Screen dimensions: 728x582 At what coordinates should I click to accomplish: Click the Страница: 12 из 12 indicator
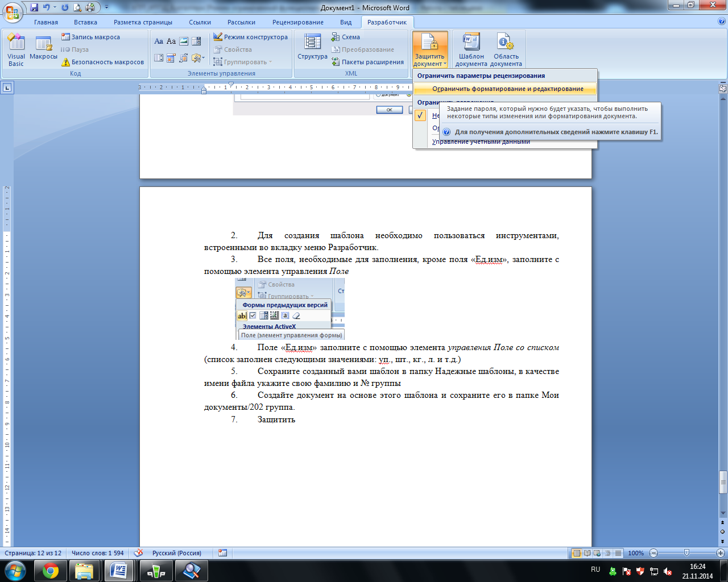tap(33, 553)
